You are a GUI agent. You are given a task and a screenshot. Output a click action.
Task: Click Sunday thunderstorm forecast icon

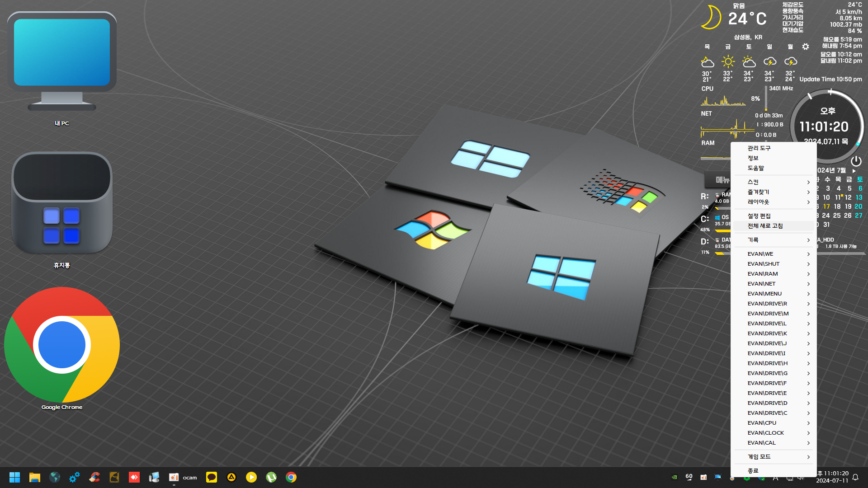click(x=769, y=61)
